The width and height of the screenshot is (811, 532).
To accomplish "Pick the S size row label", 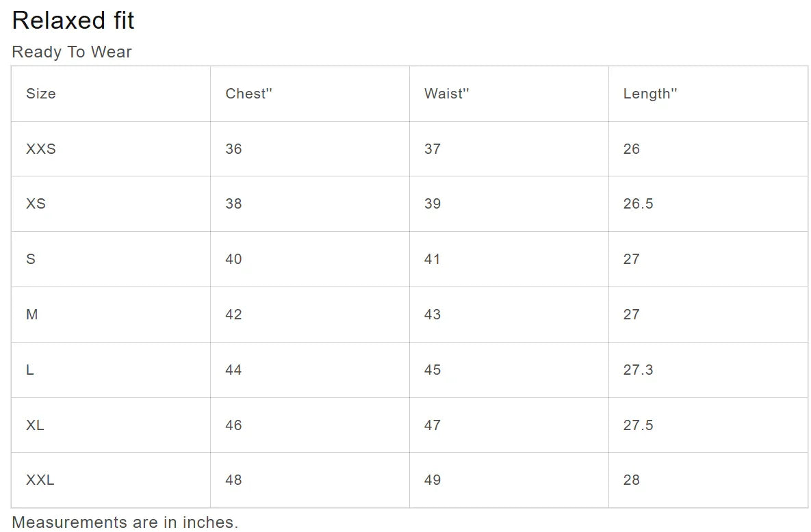I will 31,259.
